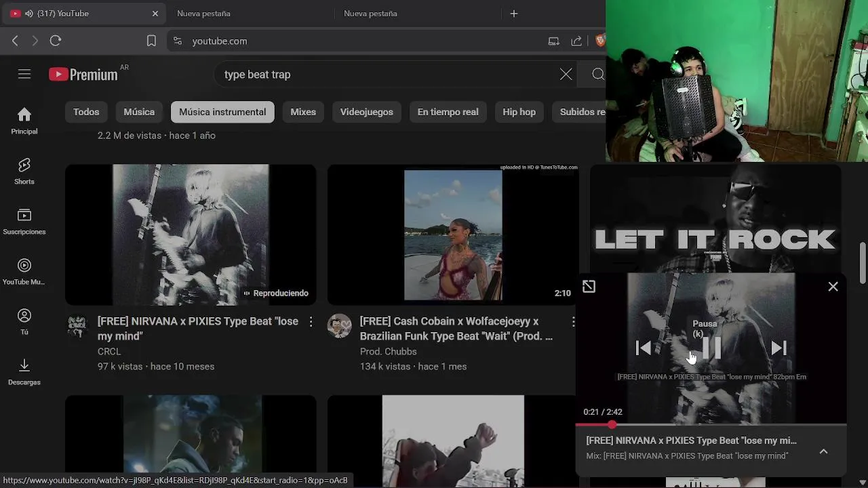This screenshot has width=868, height=488.
Task: Open Principal in the sidebar
Action: (24, 121)
